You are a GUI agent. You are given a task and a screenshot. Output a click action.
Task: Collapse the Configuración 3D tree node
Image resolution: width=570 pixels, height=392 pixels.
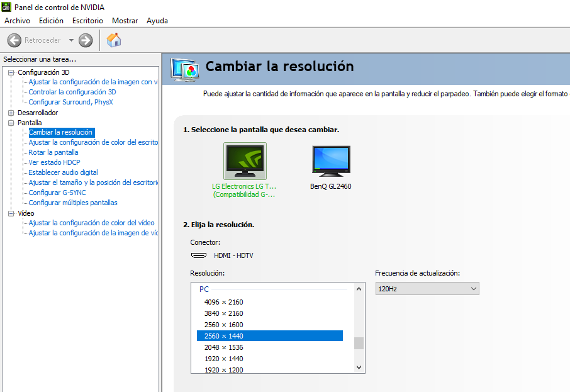[x=11, y=73]
